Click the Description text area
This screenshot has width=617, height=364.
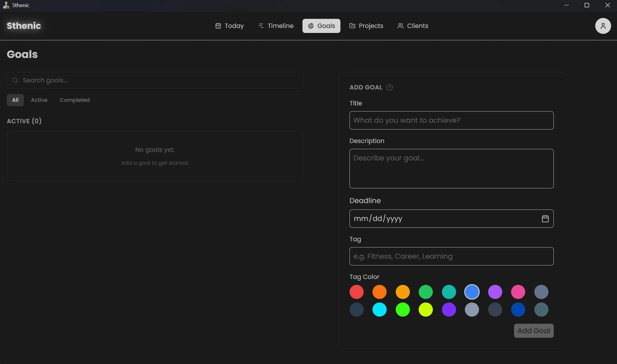click(451, 169)
